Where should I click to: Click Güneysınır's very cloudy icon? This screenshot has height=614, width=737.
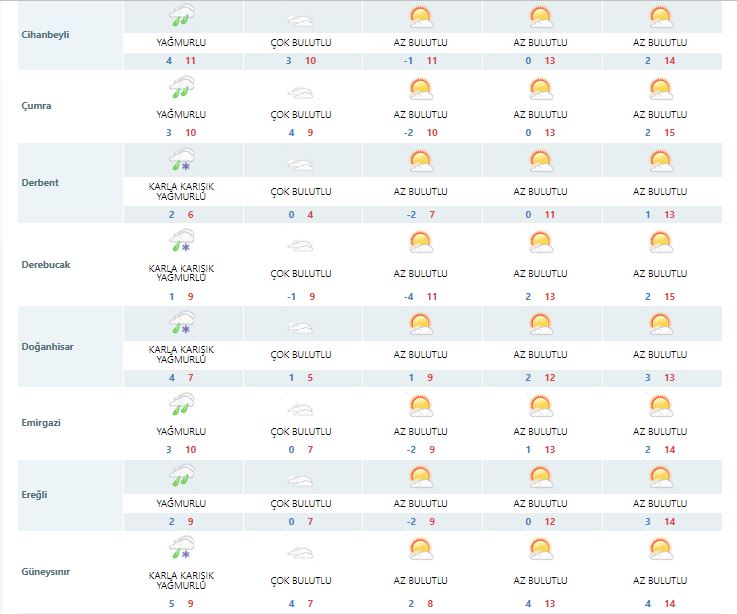[x=301, y=550]
